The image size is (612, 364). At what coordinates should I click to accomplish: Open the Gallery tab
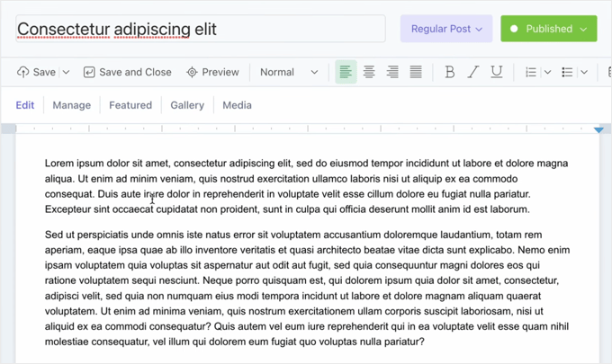coord(187,105)
